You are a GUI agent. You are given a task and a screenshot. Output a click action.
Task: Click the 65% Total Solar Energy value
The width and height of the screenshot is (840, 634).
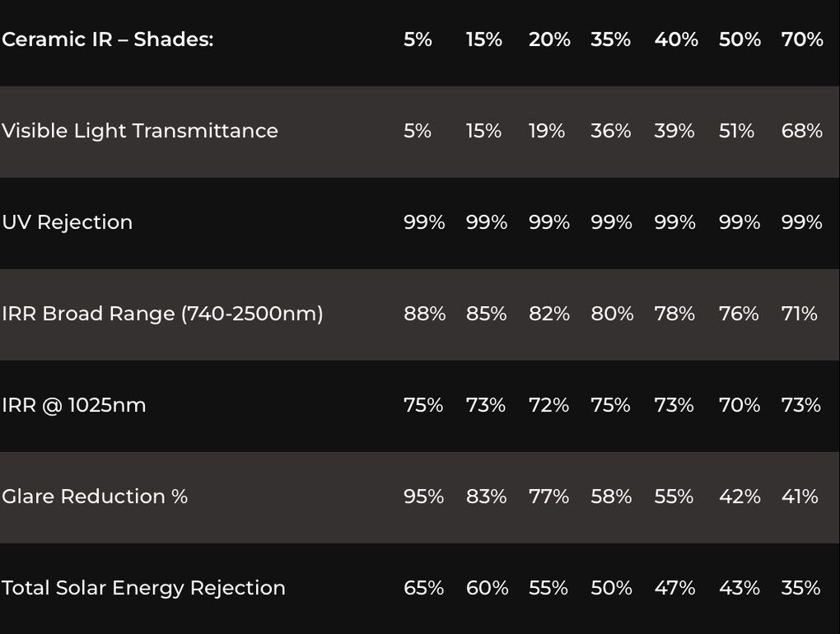423,588
